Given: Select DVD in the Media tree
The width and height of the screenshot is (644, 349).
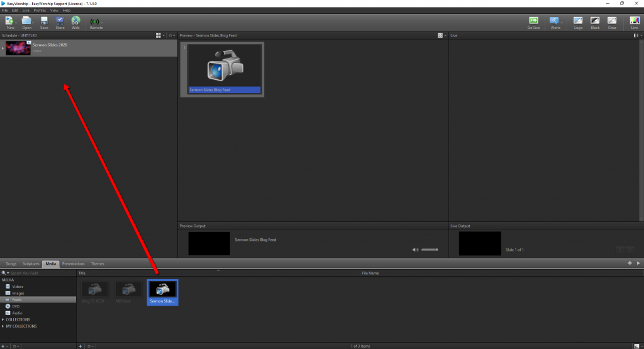Looking at the screenshot, I should 16,306.
